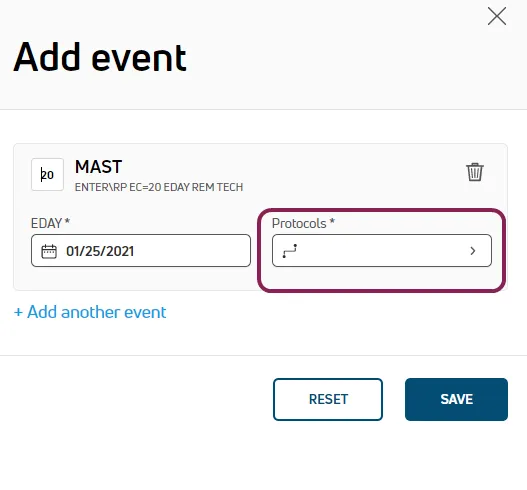Open the Protocols selection field
This screenshot has height=490, width=527.
coord(382,251)
